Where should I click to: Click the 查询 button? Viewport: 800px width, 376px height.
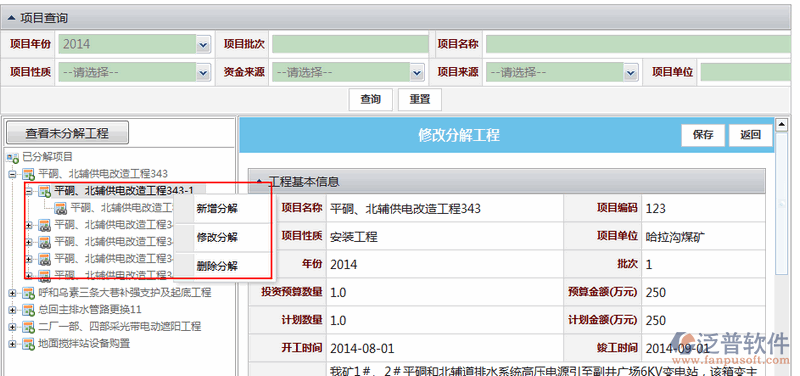pos(370,99)
